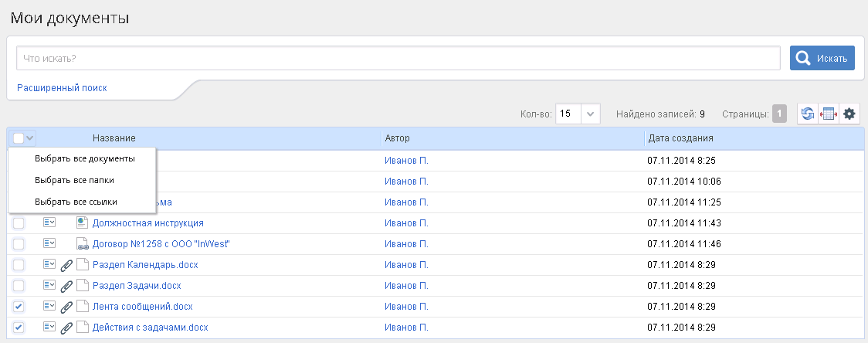The image size is (868, 343).
Task: Click the column width adjustment icon
Action: pyautogui.click(x=829, y=114)
